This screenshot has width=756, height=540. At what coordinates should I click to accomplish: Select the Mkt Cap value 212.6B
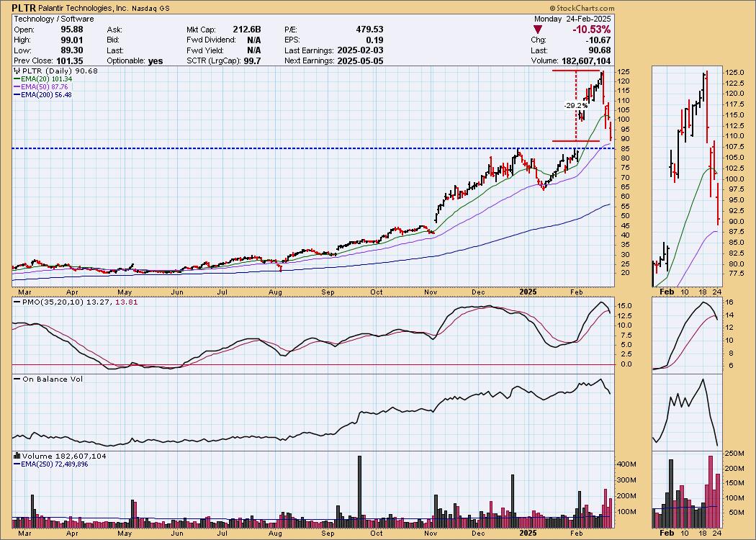[x=246, y=30]
